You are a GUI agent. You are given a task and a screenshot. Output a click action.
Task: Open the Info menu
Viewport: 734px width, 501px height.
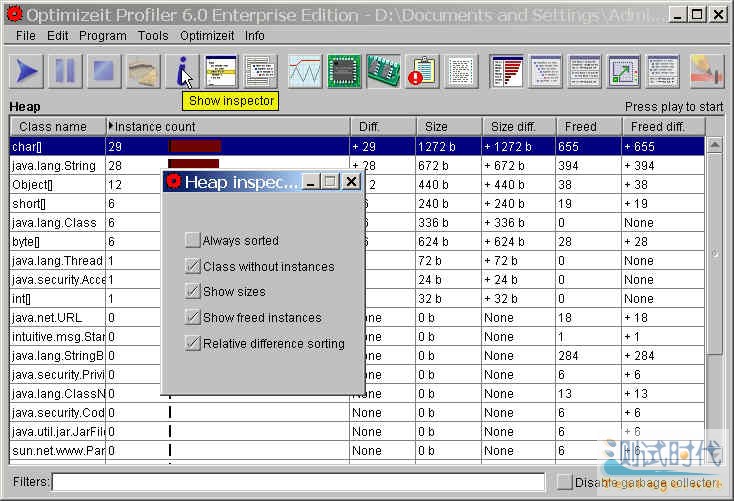(254, 36)
